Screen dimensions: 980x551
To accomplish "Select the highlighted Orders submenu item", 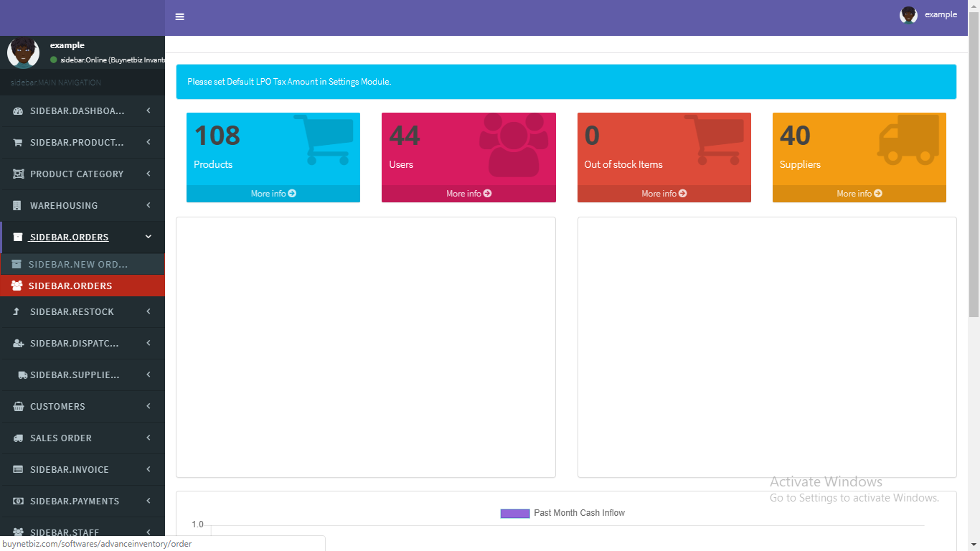I will coord(70,286).
